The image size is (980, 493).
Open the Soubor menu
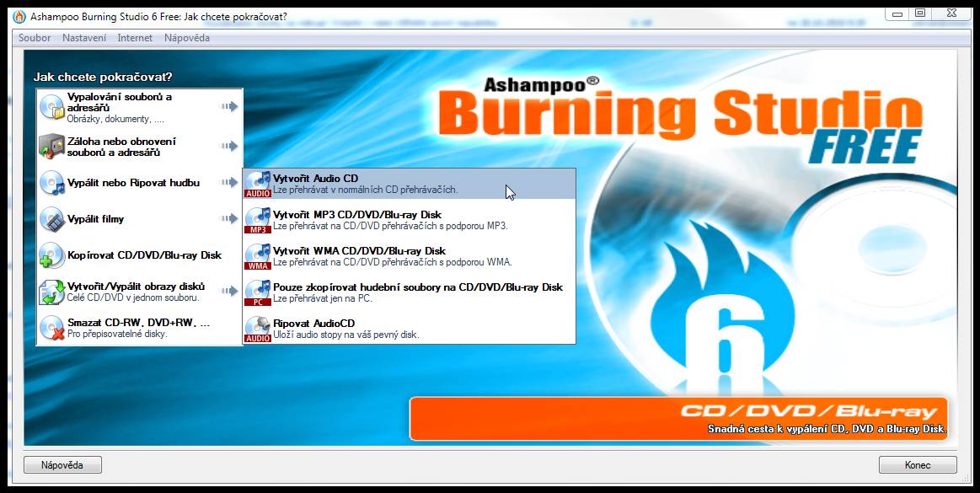pos(35,38)
